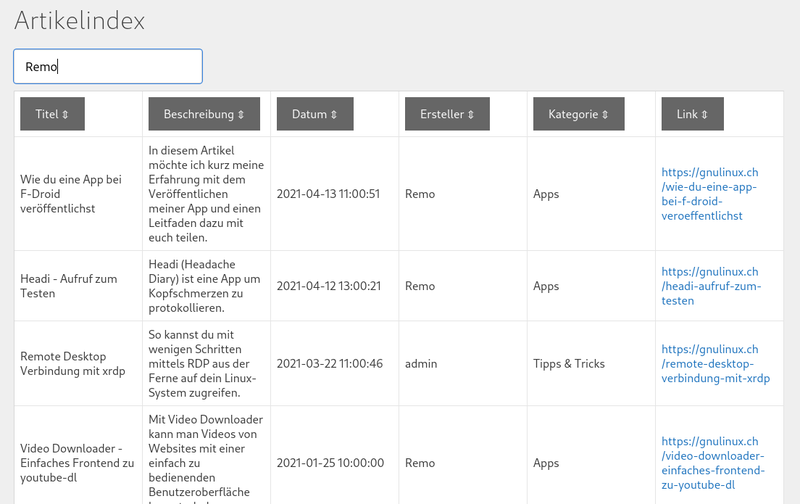Open the headi-aufruf-zum-testen link
This screenshot has height=504, width=800.
tap(711, 286)
